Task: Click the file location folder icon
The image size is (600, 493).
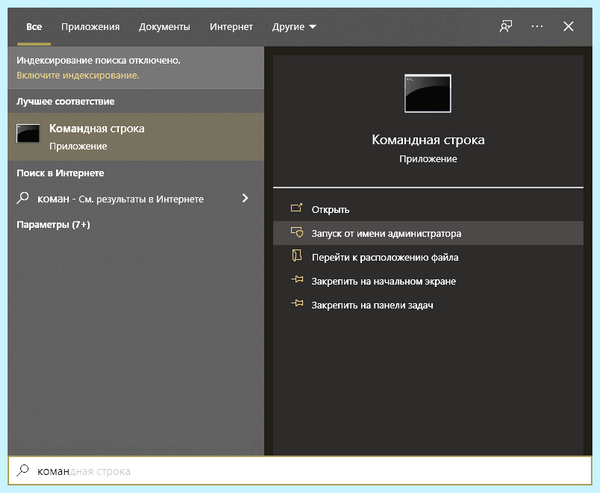Action: click(297, 256)
